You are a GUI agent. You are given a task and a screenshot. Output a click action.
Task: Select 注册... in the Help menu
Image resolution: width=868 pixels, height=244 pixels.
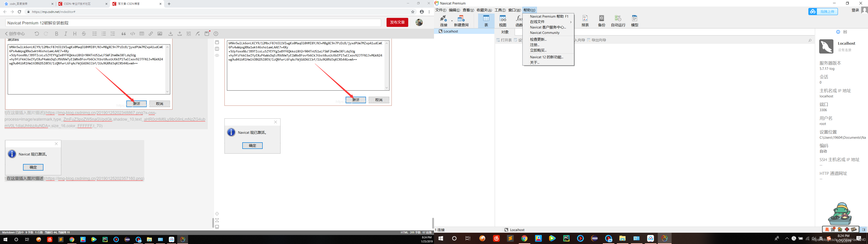point(548,45)
